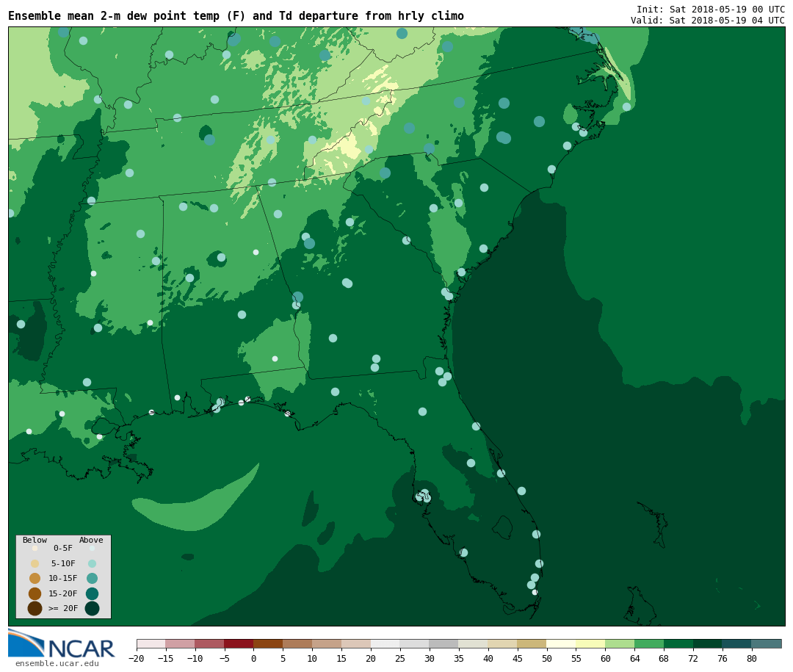Click the '15-20F' legend label
The height and width of the screenshot is (672, 793).
(x=63, y=593)
